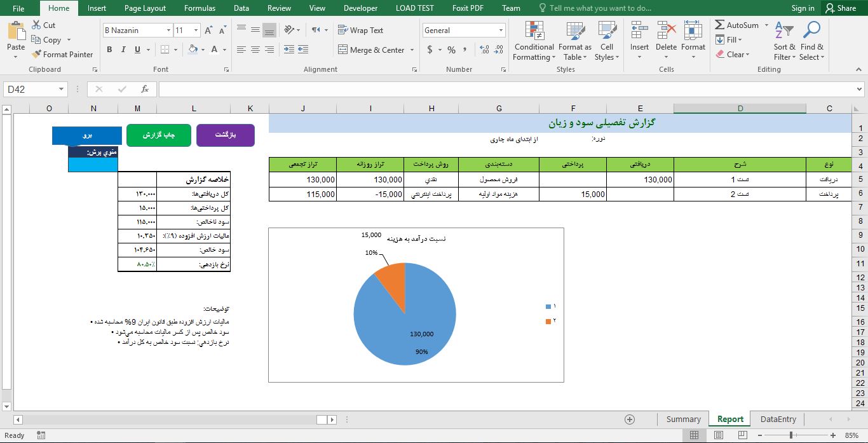Open the font name dropdown
The height and width of the screenshot is (443, 868).
(x=170, y=30)
